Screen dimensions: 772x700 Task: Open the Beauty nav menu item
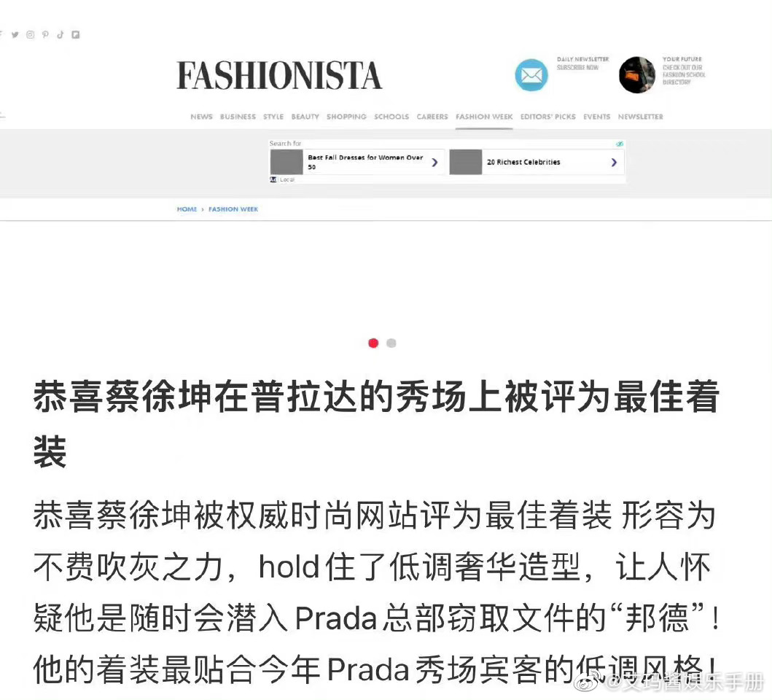click(305, 117)
